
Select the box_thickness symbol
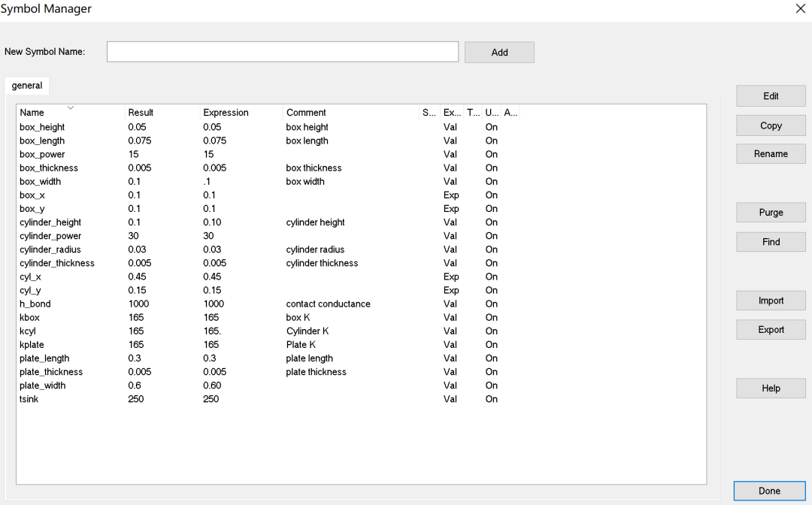click(x=49, y=168)
